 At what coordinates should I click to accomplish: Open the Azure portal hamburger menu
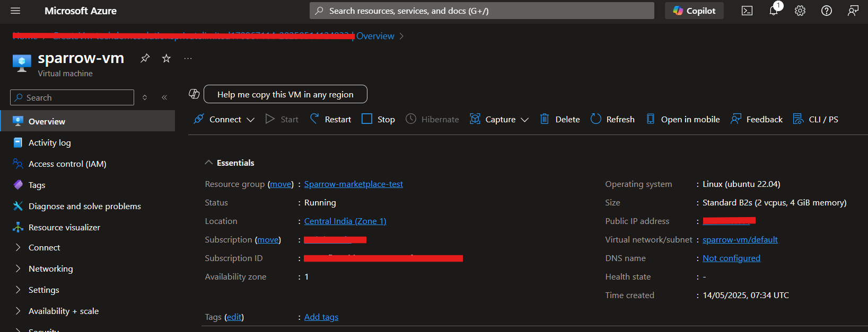[x=15, y=11]
